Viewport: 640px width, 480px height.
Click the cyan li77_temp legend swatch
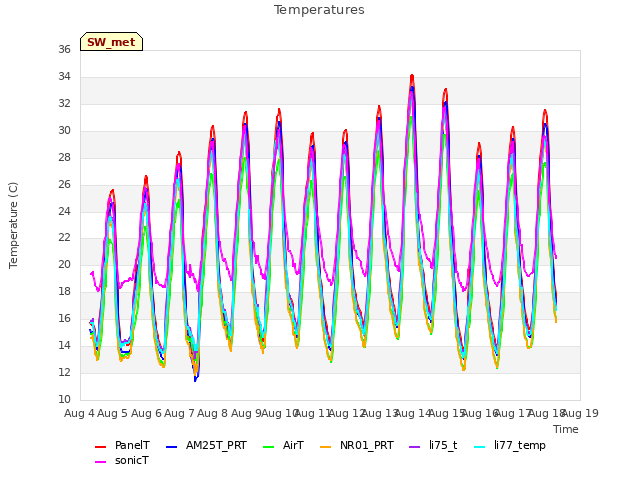coord(480,447)
